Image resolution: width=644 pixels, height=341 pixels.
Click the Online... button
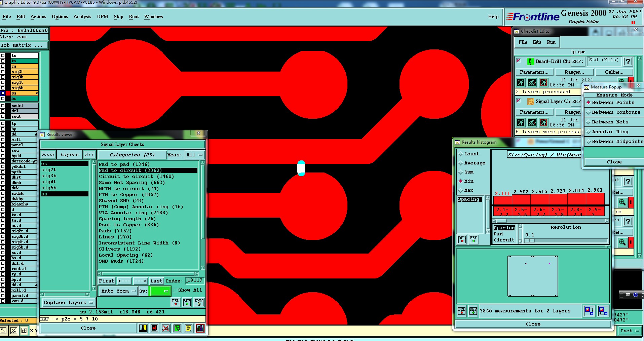pos(614,72)
